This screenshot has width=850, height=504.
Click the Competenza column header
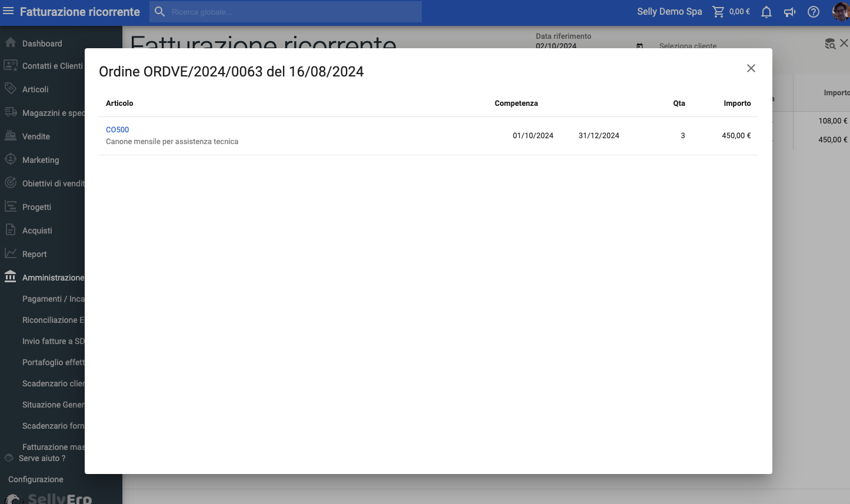pyautogui.click(x=516, y=103)
